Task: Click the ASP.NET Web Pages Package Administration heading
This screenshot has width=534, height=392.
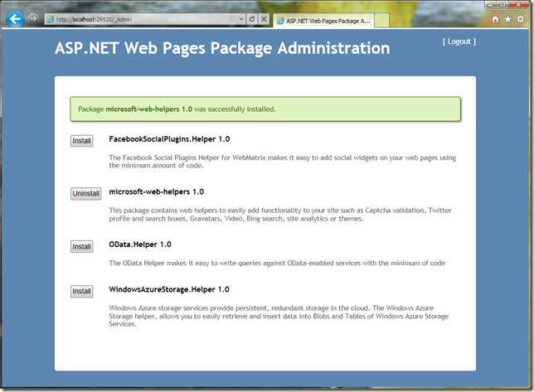Action: [222, 48]
